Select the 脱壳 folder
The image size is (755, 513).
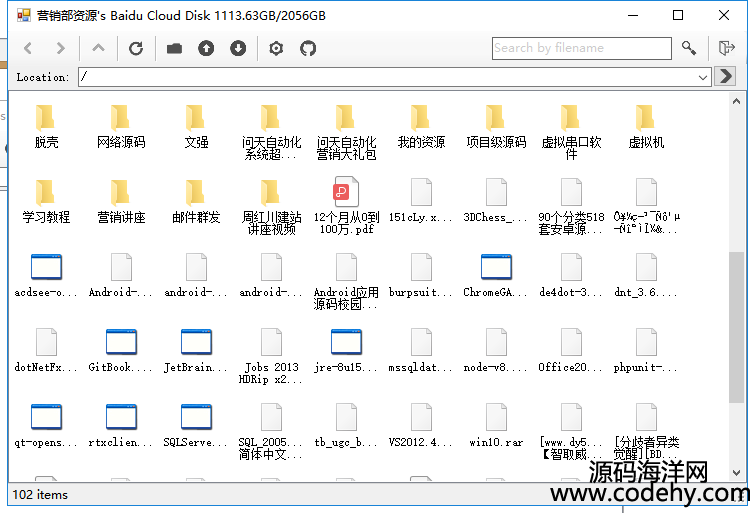(x=46, y=126)
